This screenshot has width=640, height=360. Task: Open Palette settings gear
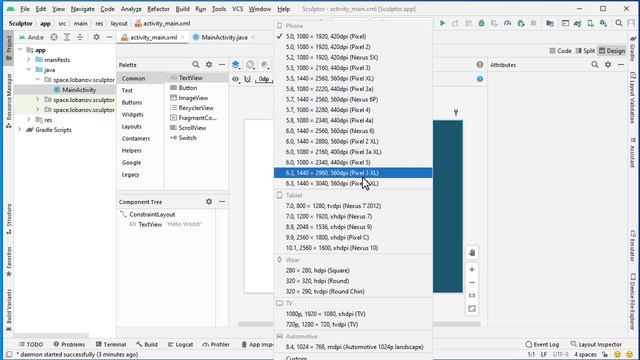click(209, 64)
